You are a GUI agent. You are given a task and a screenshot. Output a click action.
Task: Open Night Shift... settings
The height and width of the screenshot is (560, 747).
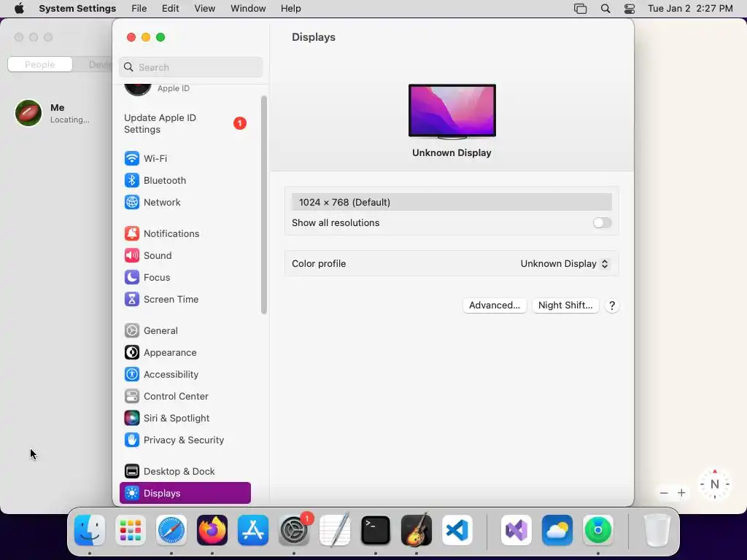coord(565,306)
